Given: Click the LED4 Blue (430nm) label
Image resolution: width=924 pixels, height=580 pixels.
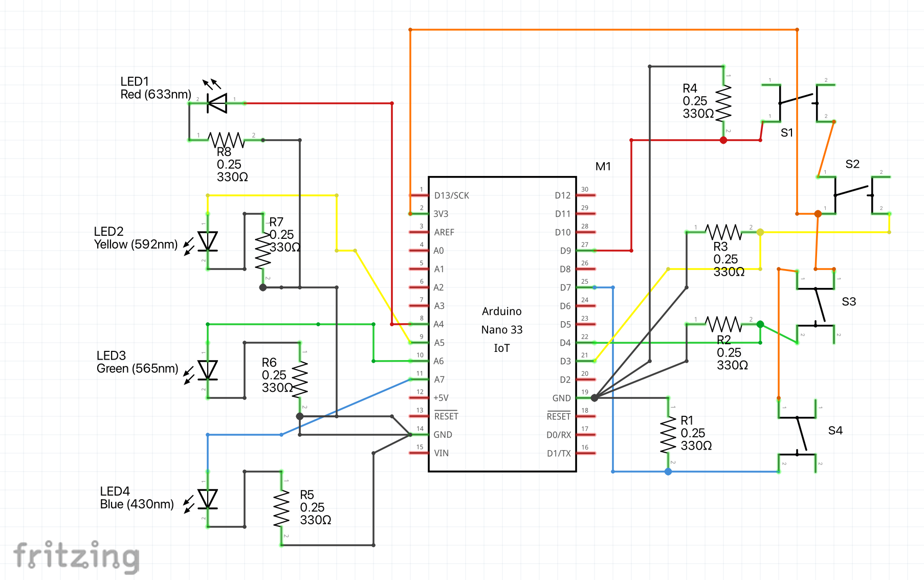Looking at the screenshot, I should click(137, 498).
